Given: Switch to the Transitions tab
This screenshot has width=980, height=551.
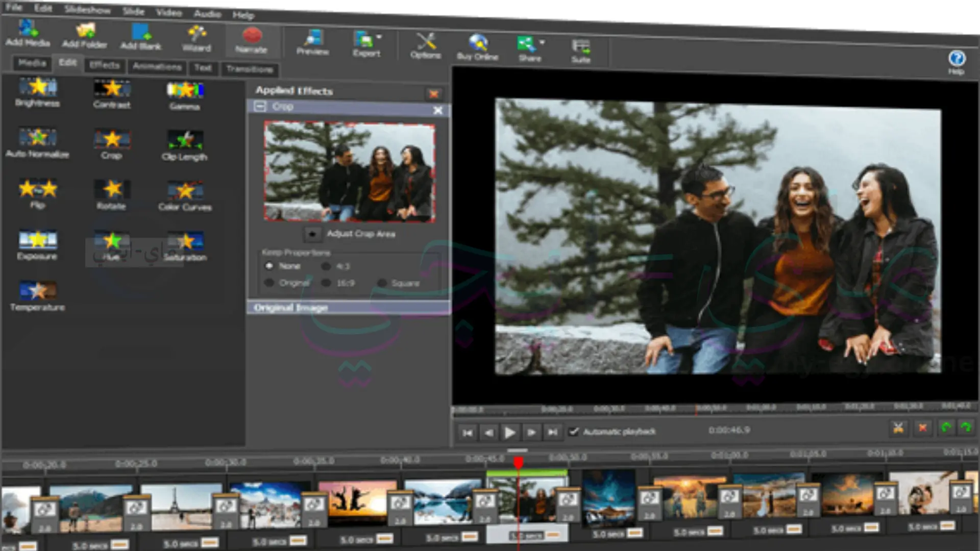Looking at the screenshot, I should coord(250,69).
